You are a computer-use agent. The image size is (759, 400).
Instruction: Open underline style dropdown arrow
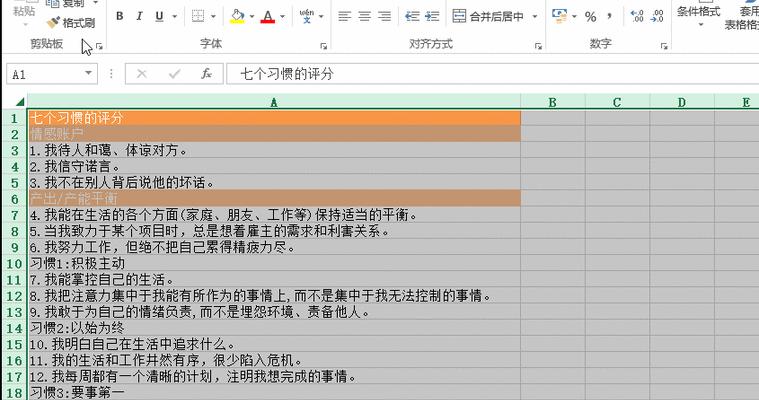(174, 16)
